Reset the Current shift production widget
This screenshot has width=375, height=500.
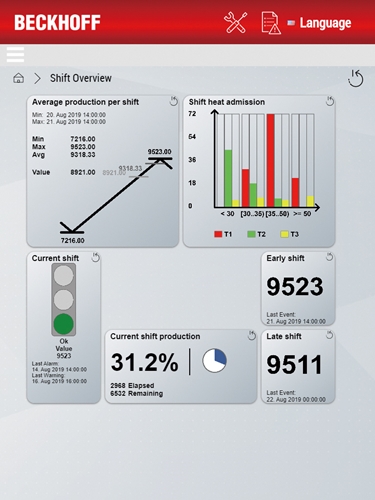point(252,336)
